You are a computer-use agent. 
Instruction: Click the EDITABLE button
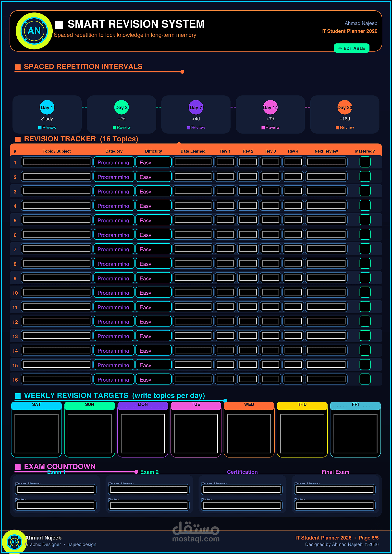pyautogui.click(x=352, y=48)
